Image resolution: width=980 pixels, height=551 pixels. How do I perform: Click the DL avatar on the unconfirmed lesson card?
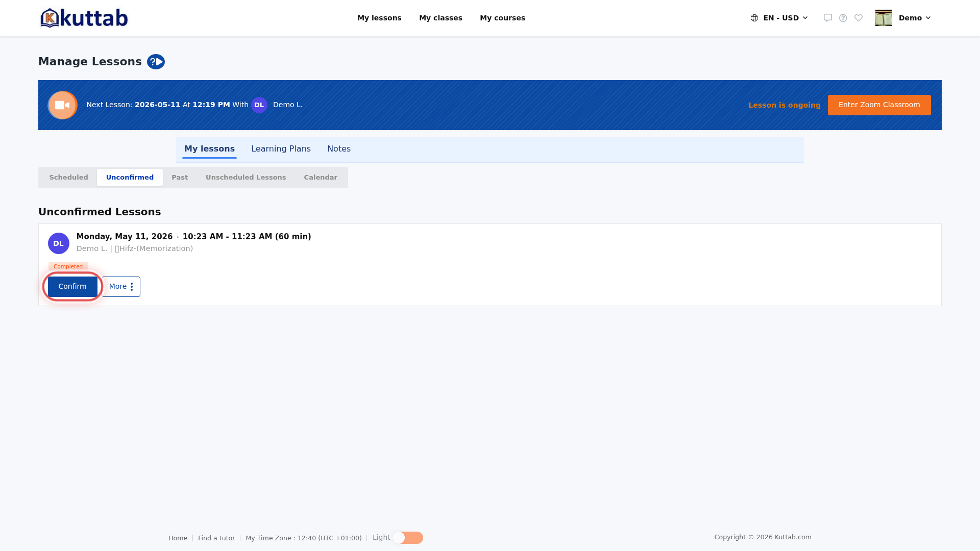point(59,243)
